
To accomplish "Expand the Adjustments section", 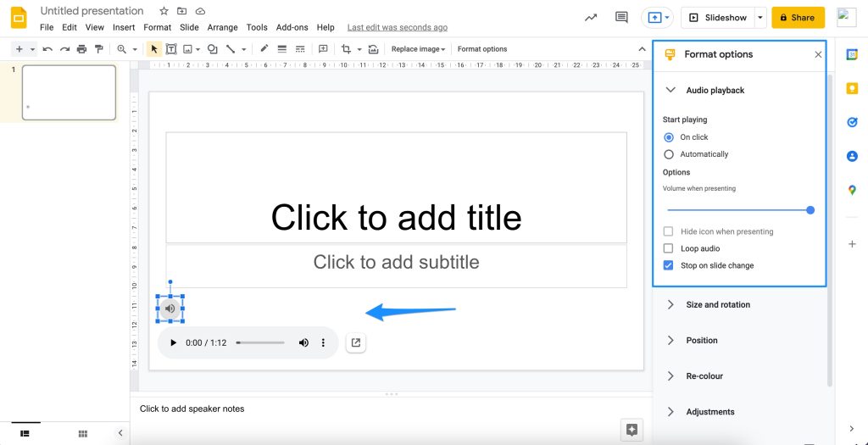I will click(670, 412).
